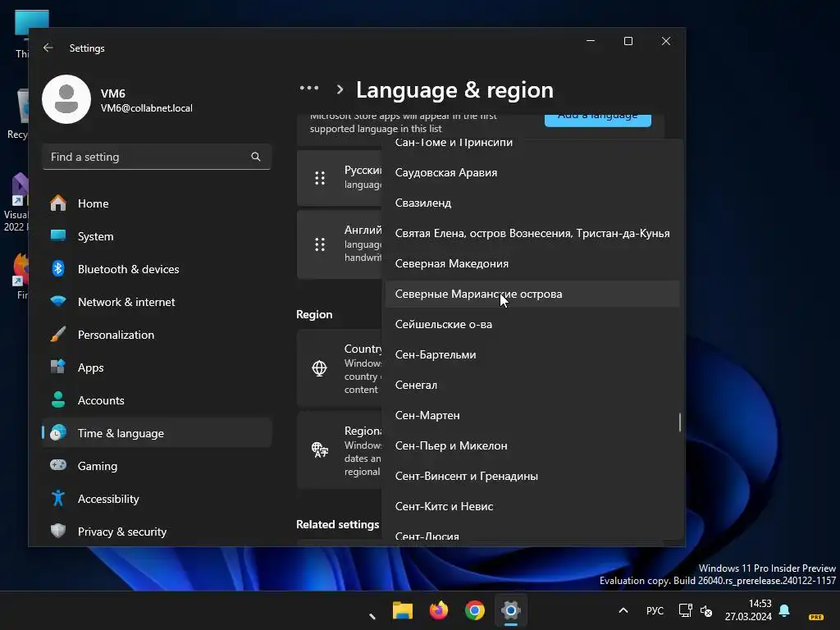The height and width of the screenshot is (630, 840).
Task: Go back using the Settings back arrow
Action: [x=48, y=48]
